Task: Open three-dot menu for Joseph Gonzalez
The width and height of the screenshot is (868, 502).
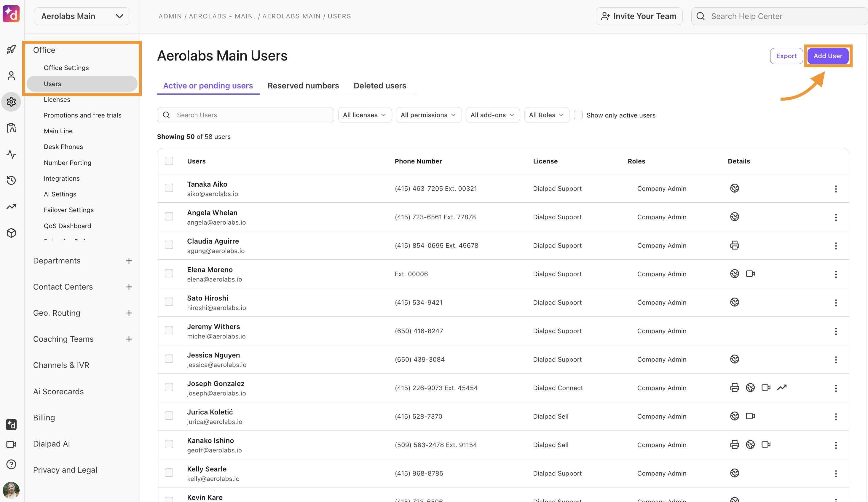Action: (836, 388)
